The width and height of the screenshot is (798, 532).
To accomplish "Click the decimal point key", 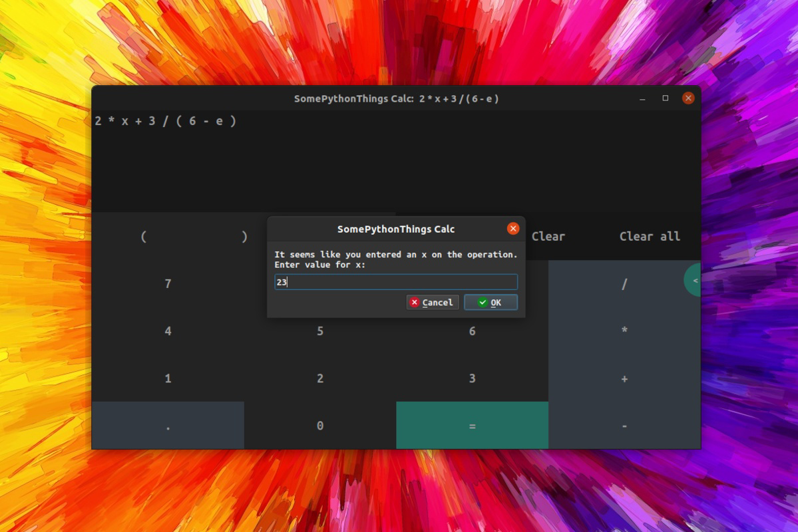I will (x=168, y=426).
